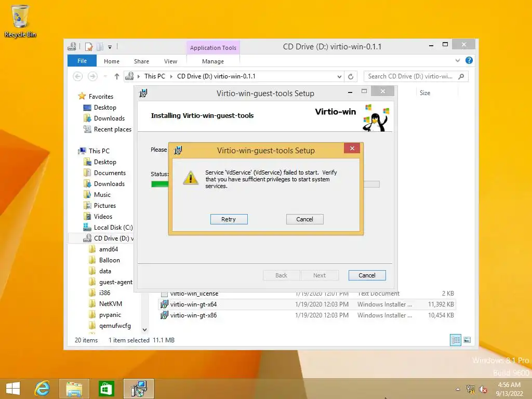Select the This PC tree node
The width and height of the screenshot is (532, 399).
pyautogui.click(x=99, y=151)
